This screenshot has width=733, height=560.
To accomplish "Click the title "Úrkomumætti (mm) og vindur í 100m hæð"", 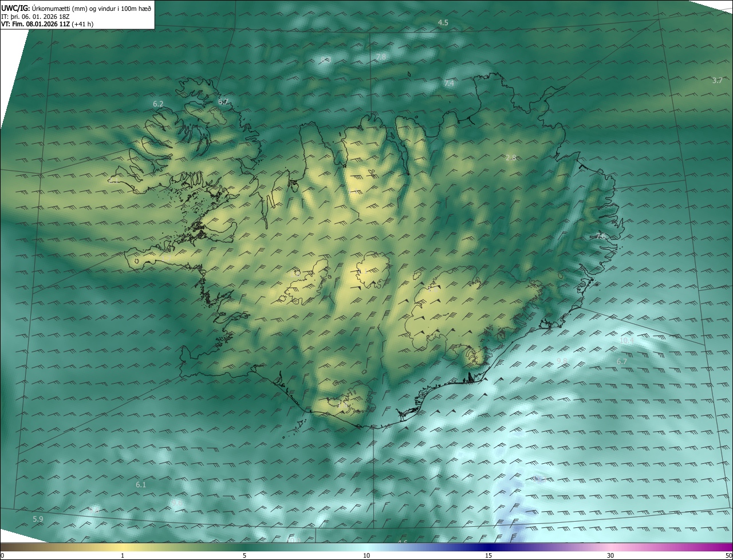I will pos(92,8).
